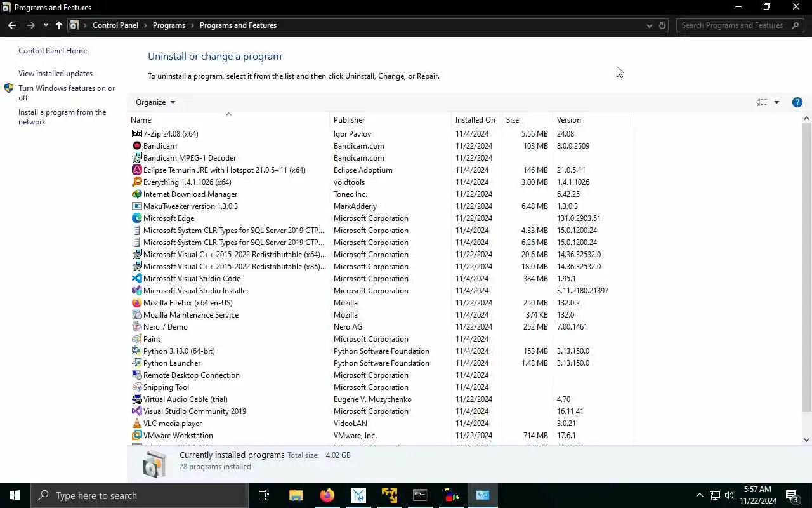Click the Forward navigation arrow

point(30,25)
